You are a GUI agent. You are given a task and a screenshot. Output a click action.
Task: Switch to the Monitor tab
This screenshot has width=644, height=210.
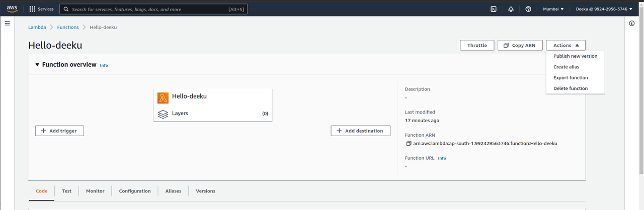(95, 191)
